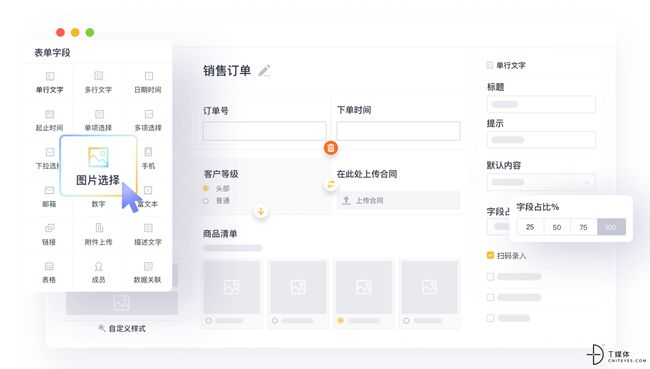Click the 提示 input field
Screen dimensions: 650x369
[541, 140]
